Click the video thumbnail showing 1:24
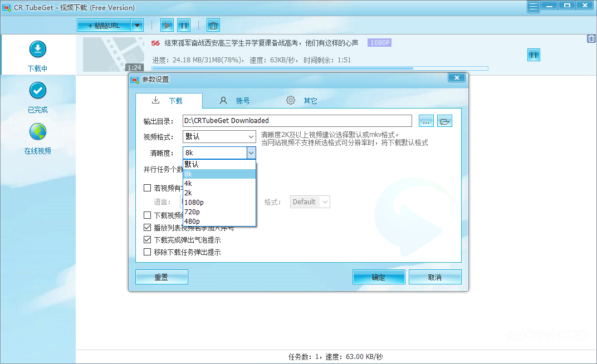The width and height of the screenshot is (597, 364). 114,55
